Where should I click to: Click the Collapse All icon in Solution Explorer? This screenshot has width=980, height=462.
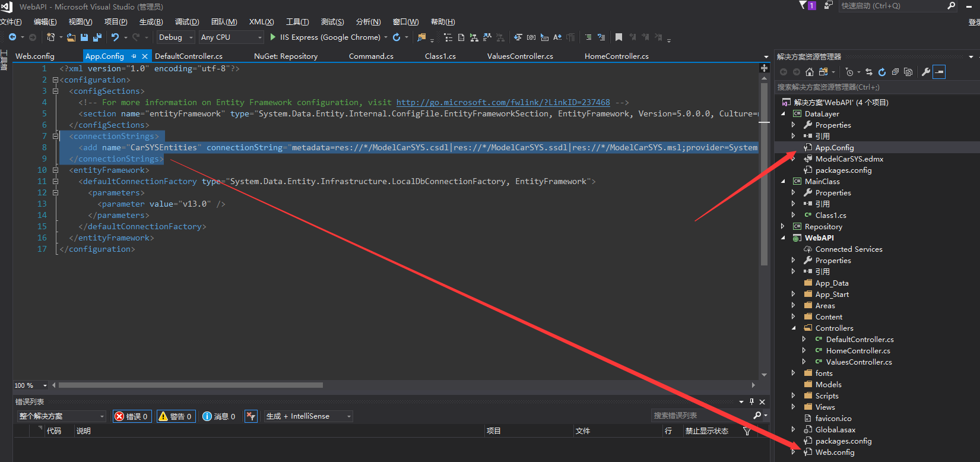click(x=895, y=72)
